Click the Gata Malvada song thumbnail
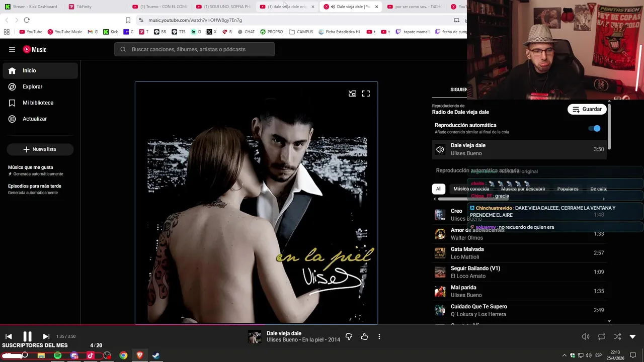 pos(440,253)
